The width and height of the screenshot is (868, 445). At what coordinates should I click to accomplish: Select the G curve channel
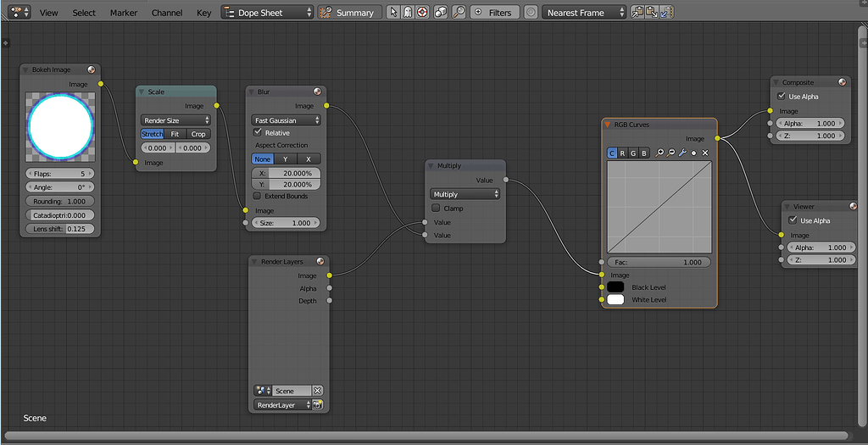[633, 153]
